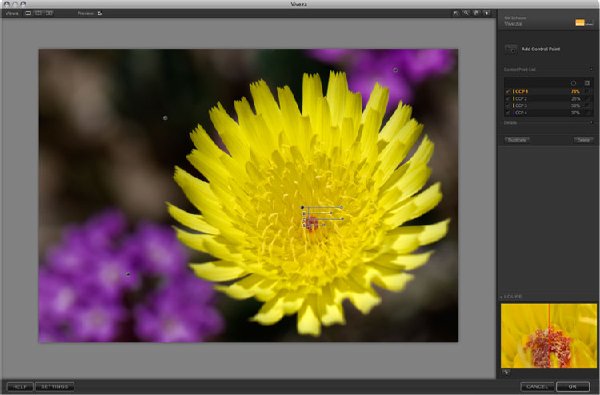Click the control point on purple flower
This screenshot has height=395, width=600.
(128, 274)
